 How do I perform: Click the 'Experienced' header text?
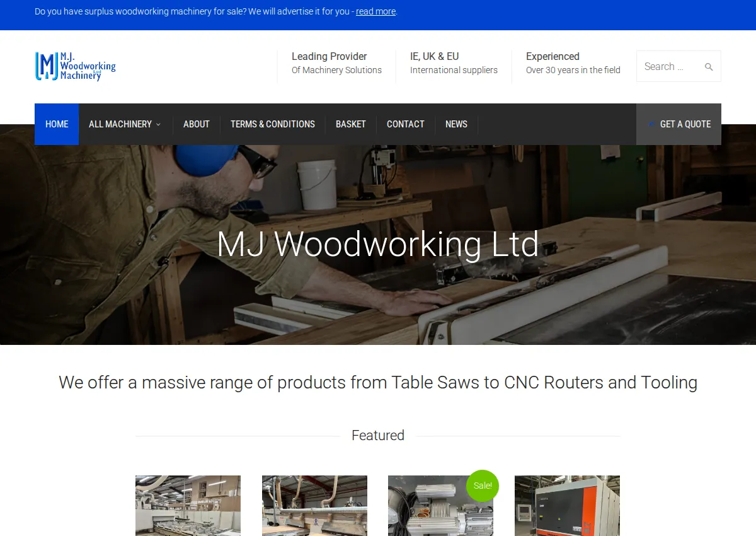[x=553, y=56]
